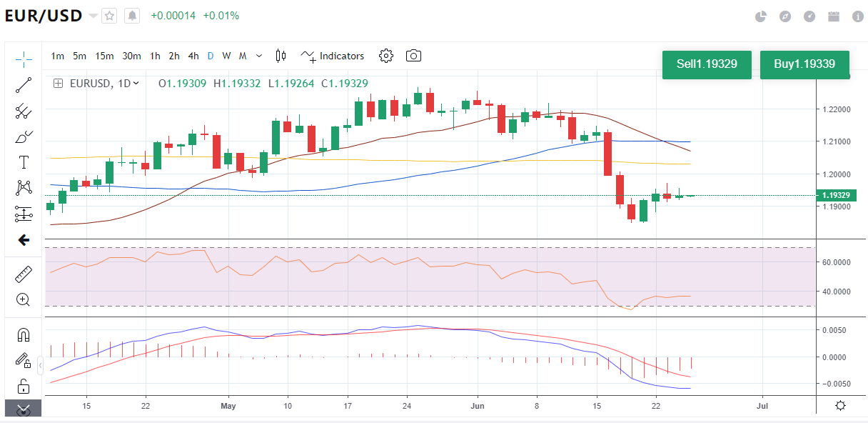Click the Buy 1.19339 button
This screenshot has height=423, width=868.
804,64
